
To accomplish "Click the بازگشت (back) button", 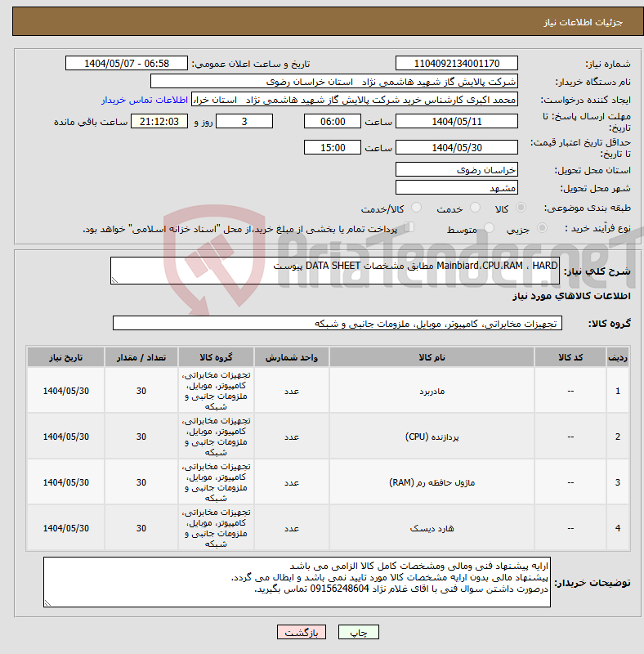I will 301,632.
